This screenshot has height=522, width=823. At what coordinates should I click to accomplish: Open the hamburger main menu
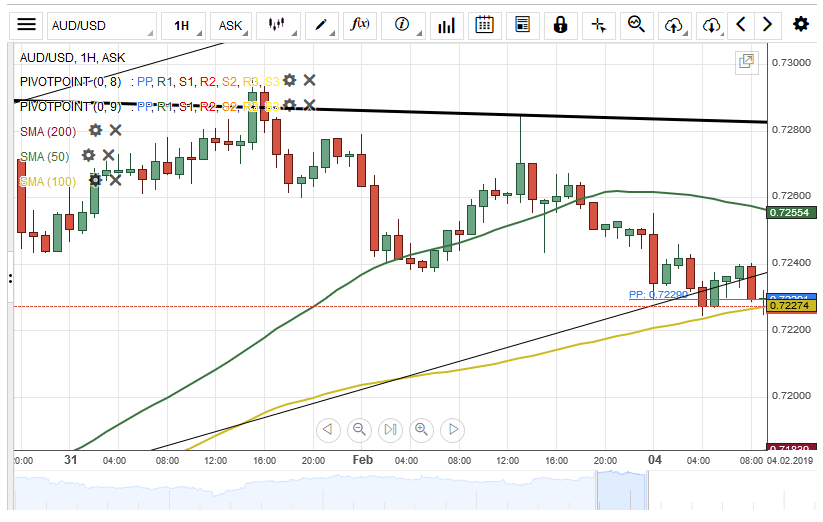pyautogui.click(x=27, y=25)
